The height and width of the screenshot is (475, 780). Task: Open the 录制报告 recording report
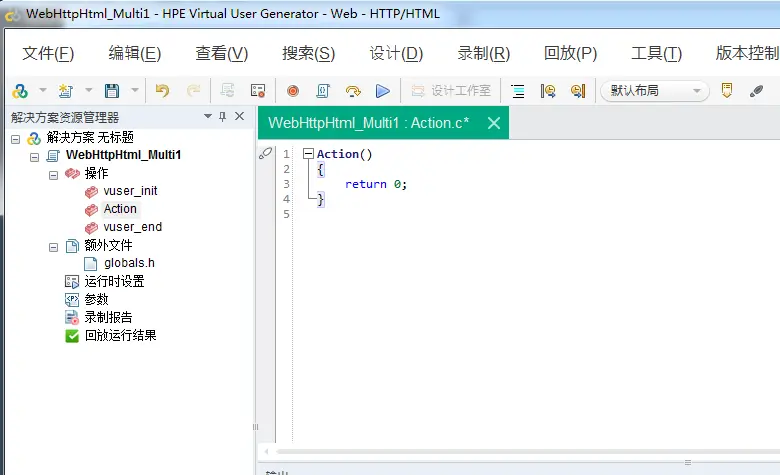click(x=108, y=317)
